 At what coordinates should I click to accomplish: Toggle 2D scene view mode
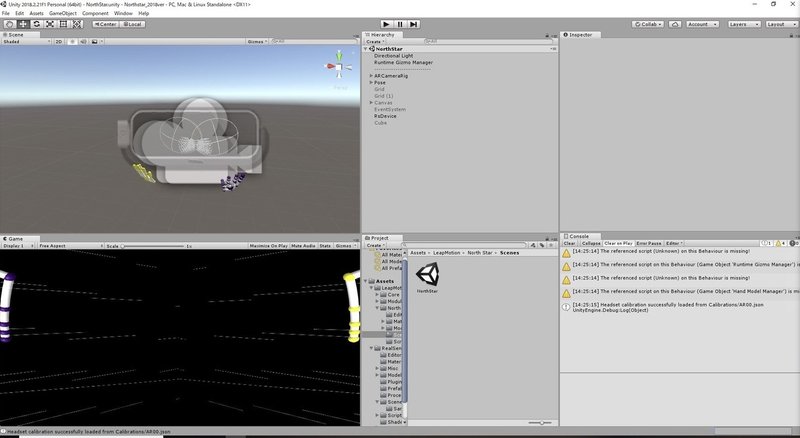59,41
